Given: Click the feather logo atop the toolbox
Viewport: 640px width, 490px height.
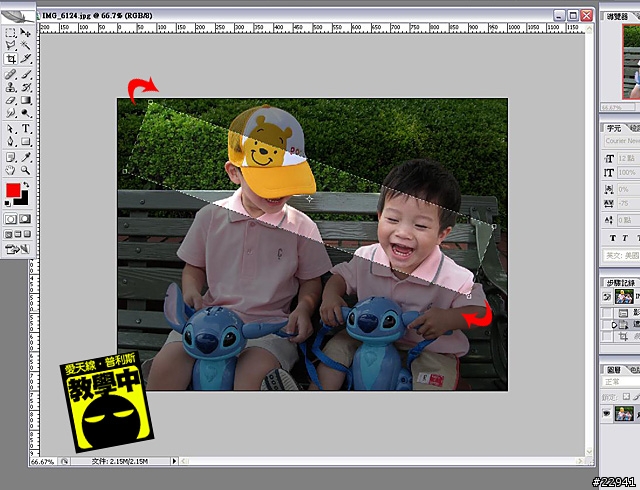Looking at the screenshot, I should pos(18,16).
